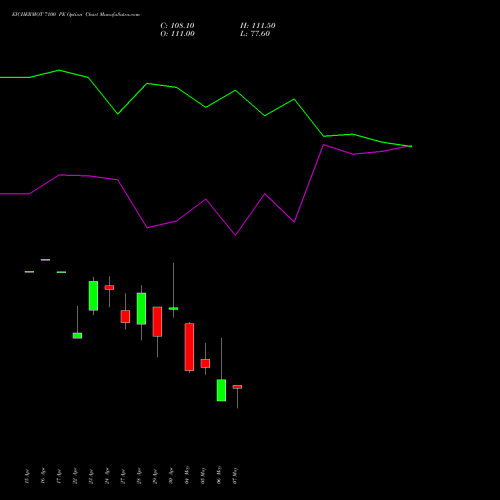Select the 23 Apr date label

coord(91,476)
